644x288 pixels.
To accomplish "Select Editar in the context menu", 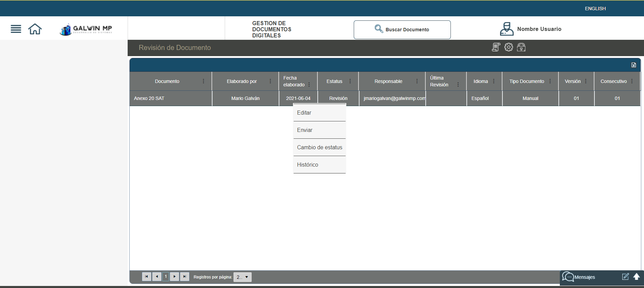I will [319, 113].
